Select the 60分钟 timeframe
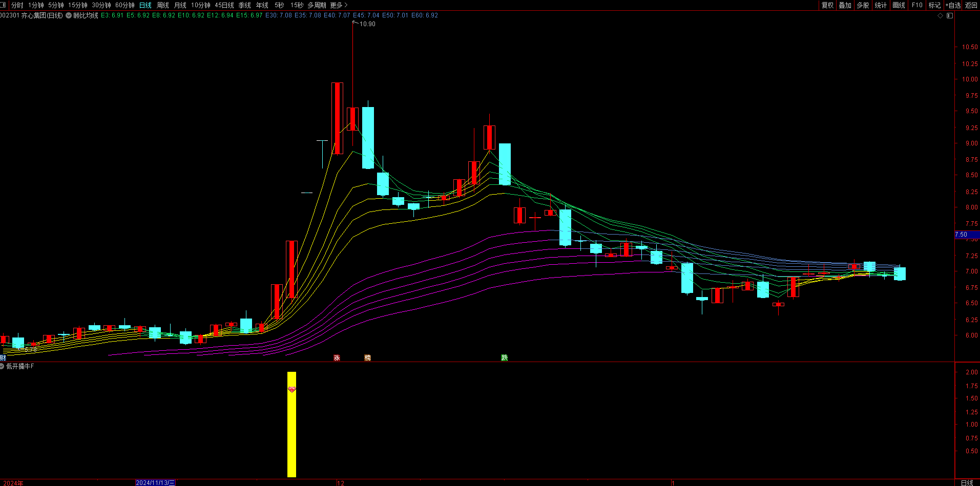 [125, 5]
